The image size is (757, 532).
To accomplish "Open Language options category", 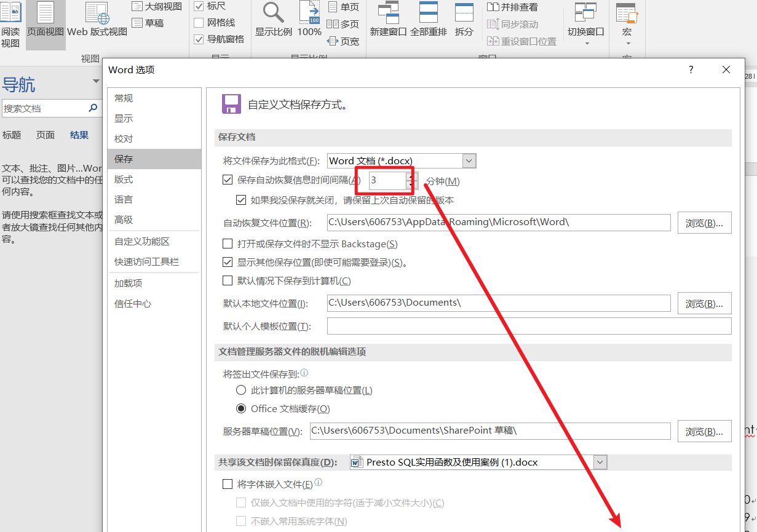I will coord(154,199).
